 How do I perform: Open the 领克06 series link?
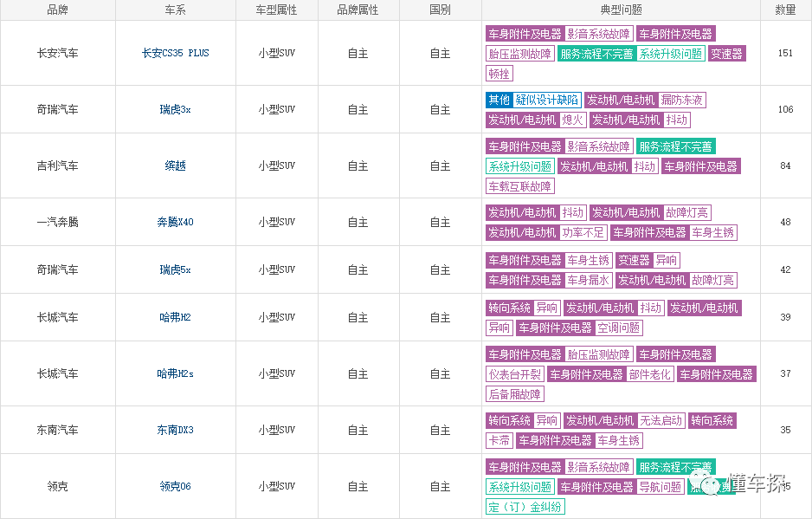point(175,486)
